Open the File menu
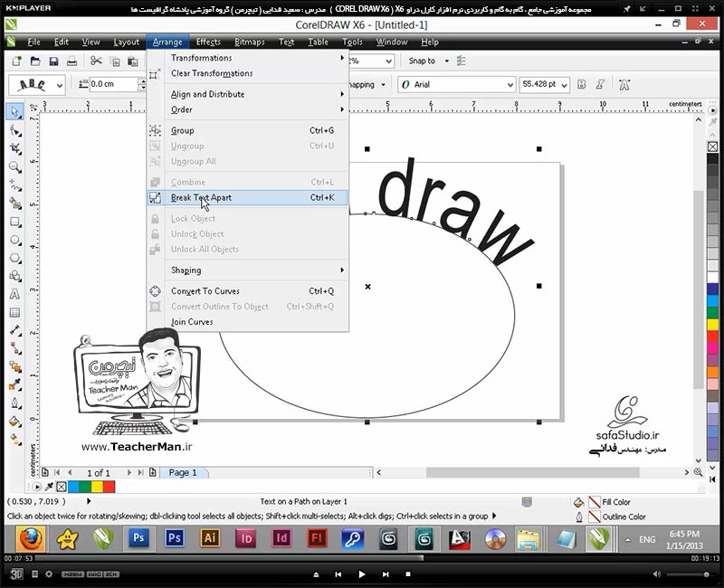This screenshot has width=724, height=588. [x=33, y=42]
